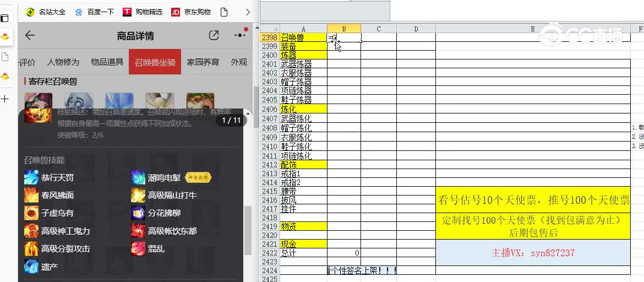Click the 武器炼器 cell
The width and height of the screenshot is (644, 282).
click(303, 64)
